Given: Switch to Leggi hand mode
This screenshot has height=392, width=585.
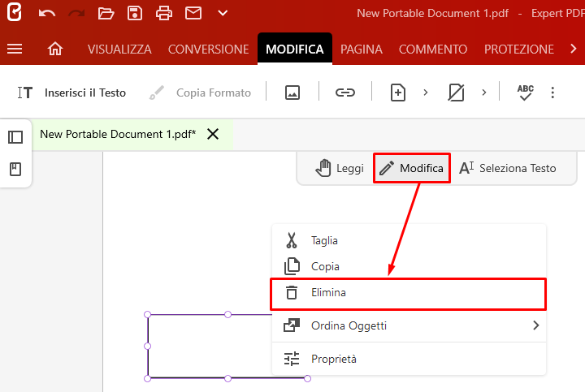Looking at the screenshot, I should click(x=340, y=168).
